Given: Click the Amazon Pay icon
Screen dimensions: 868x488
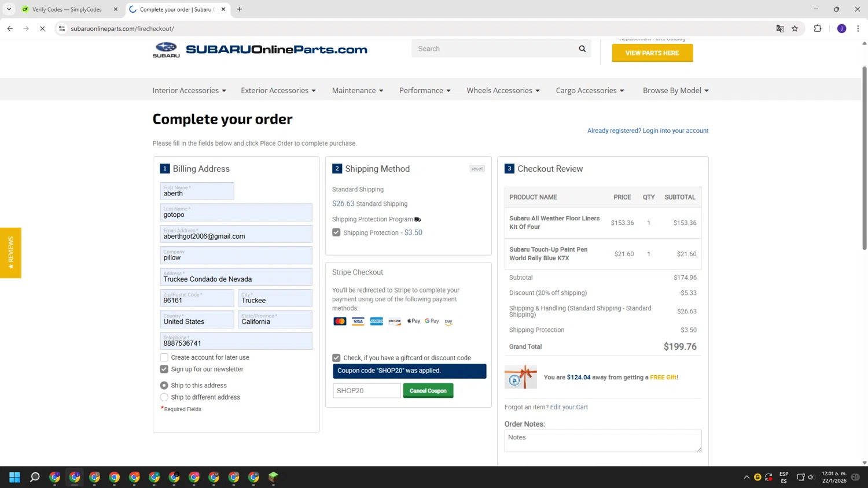Looking at the screenshot, I should click(x=448, y=321).
